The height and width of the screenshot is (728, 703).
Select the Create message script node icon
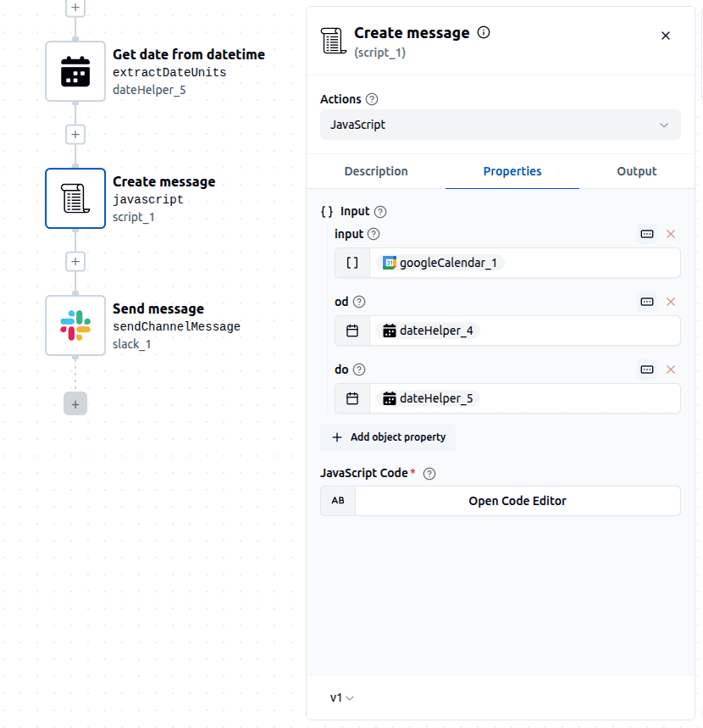coord(75,199)
